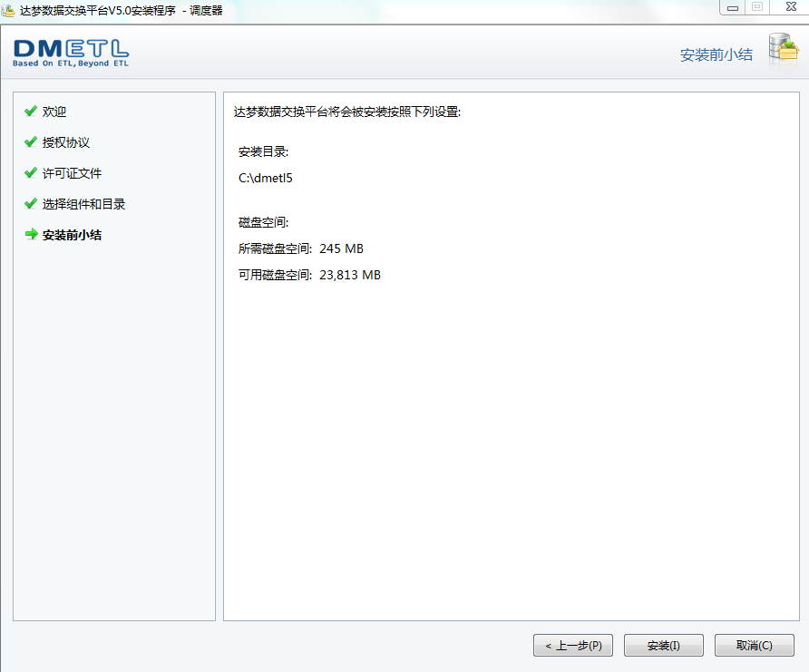Viewport: 809px width, 672px height.
Task: Select the 许可证文件 step label
Action: point(73,173)
